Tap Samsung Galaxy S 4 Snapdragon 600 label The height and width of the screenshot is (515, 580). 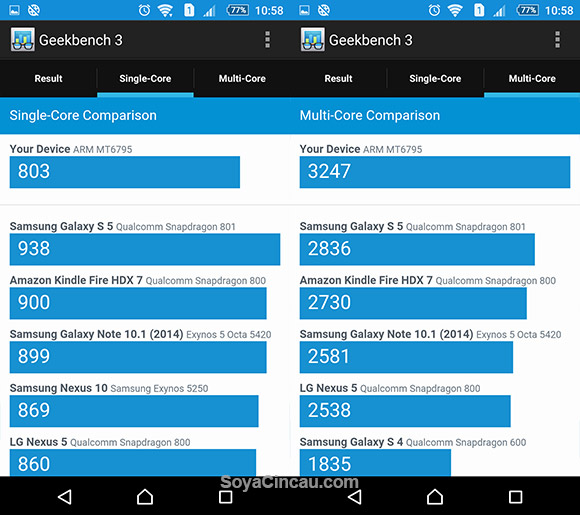click(x=413, y=442)
